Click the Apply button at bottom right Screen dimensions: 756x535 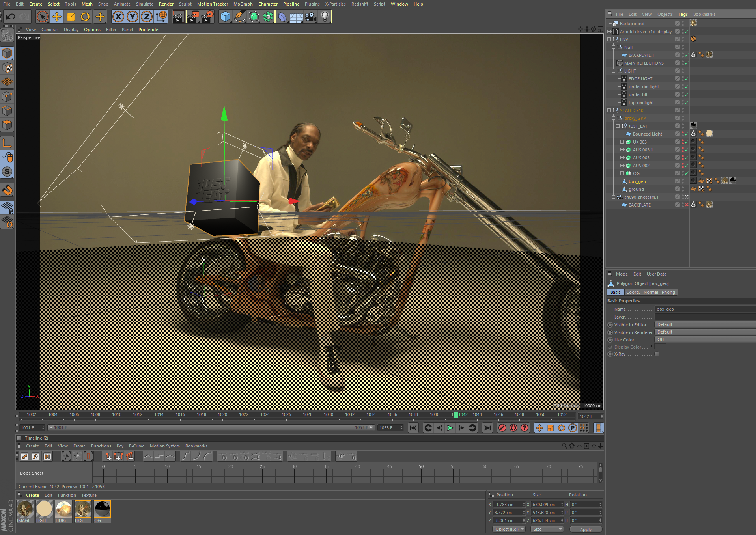(x=586, y=529)
